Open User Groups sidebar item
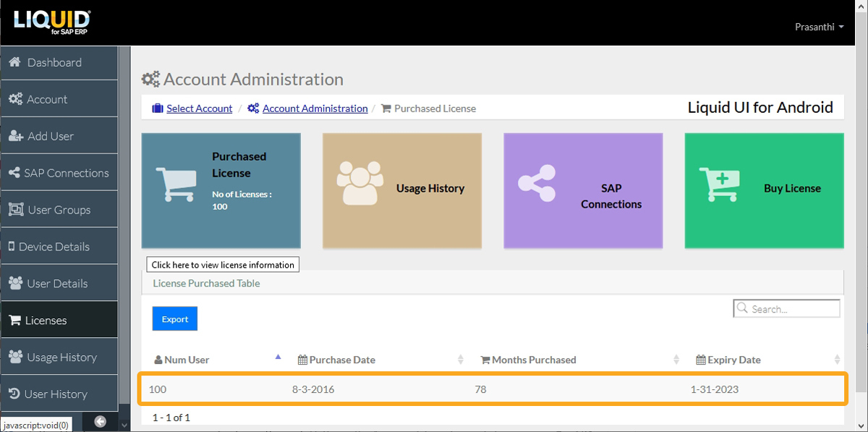This screenshot has height=432, width=868. coord(59,210)
